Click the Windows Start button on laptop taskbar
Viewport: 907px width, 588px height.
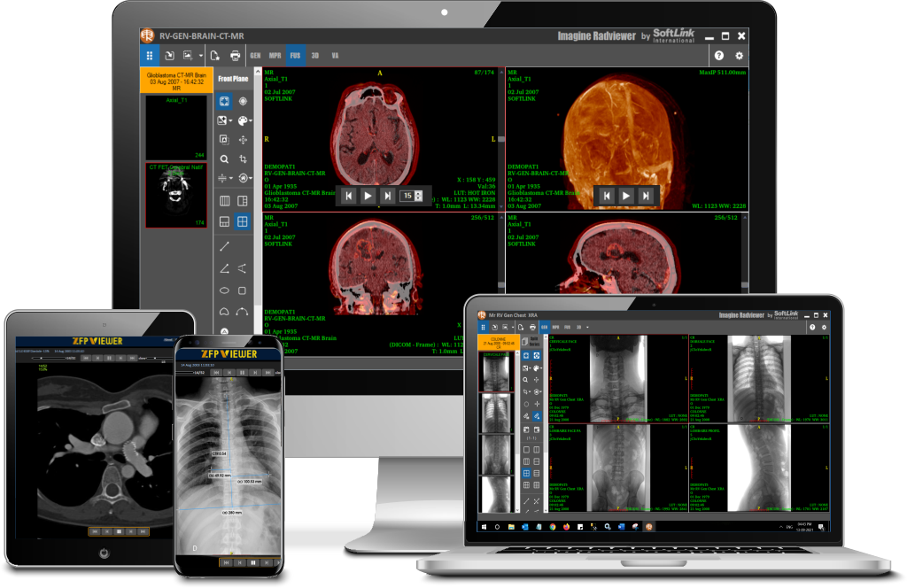pos(485,527)
